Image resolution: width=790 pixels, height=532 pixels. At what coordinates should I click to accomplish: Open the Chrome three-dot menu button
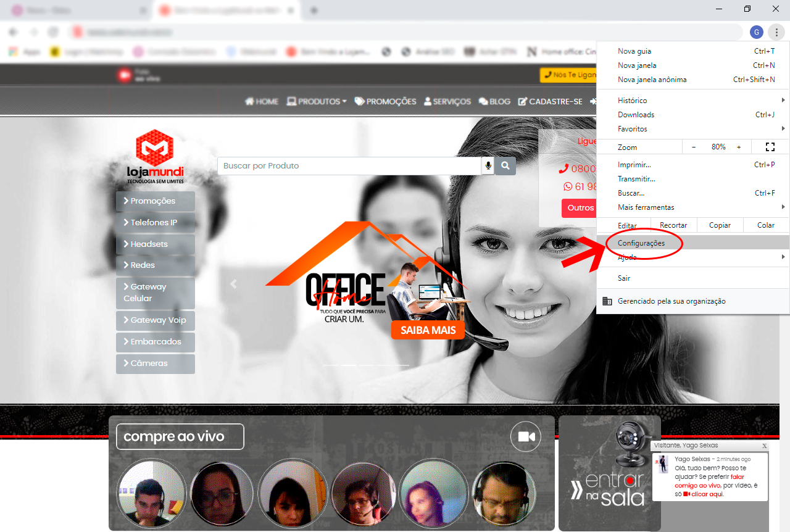point(776,32)
